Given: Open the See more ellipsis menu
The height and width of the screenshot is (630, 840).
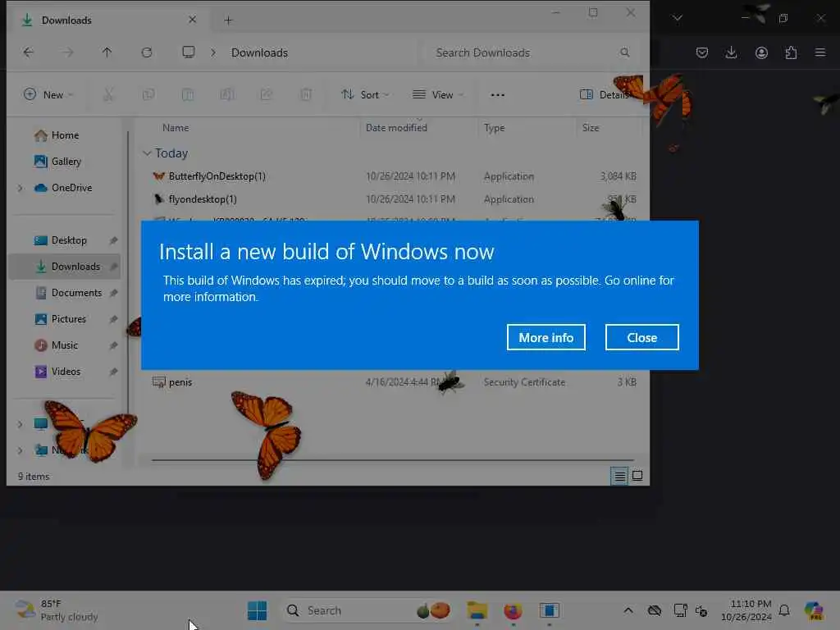Looking at the screenshot, I should coord(498,95).
